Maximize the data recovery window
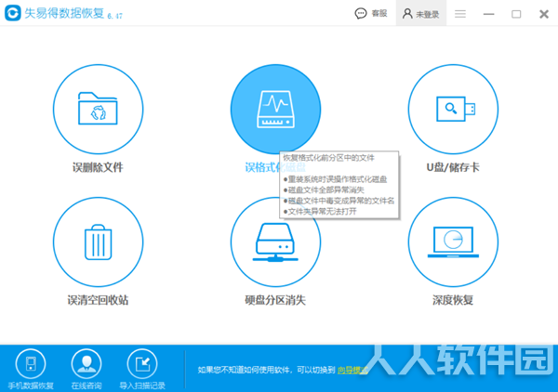Screen dimensions: 558x392 pos(516,14)
